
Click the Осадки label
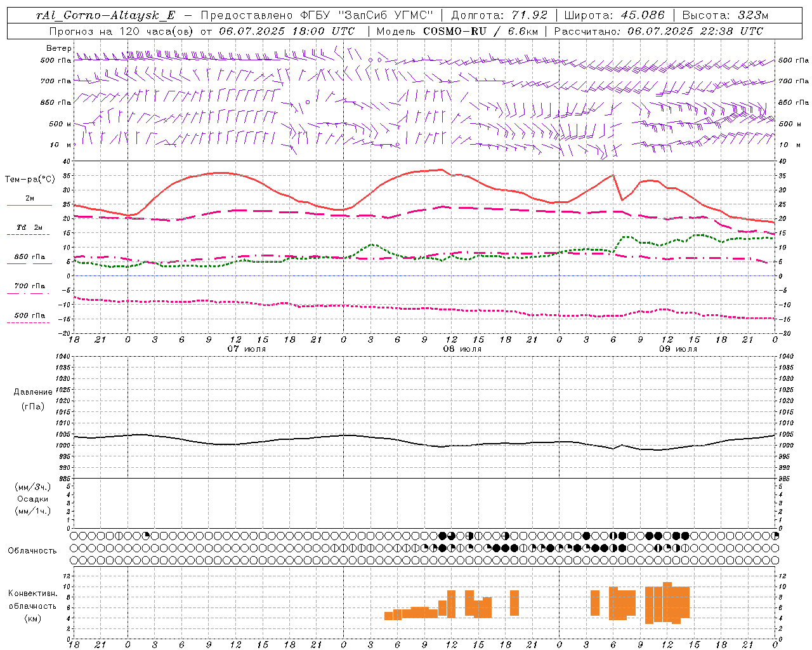[33, 499]
